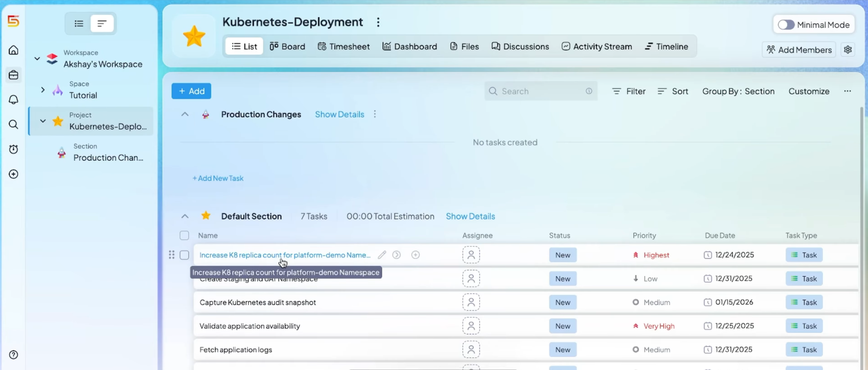
Task: Switch to the Board tab
Action: [287, 47]
